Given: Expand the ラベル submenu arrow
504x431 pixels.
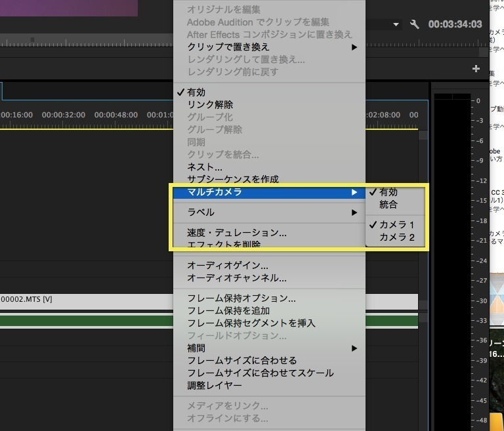Looking at the screenshot, I should click(354, 213).
